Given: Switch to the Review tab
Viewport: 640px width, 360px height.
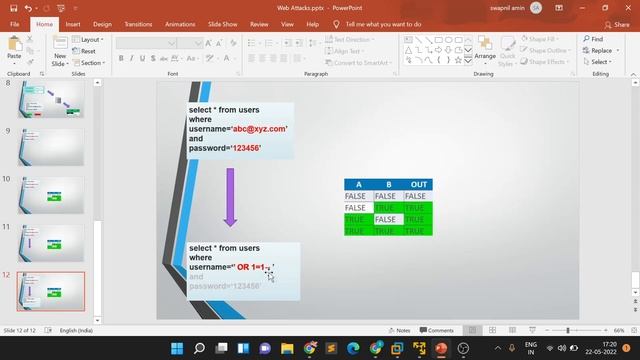Looking at the screenshot, I should tap(259, 24).
